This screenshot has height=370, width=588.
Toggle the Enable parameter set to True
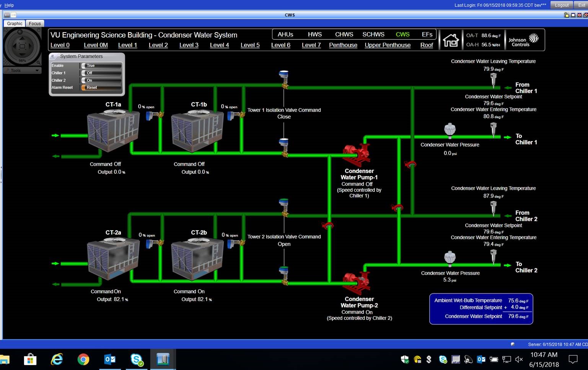(x=101, y=65)
